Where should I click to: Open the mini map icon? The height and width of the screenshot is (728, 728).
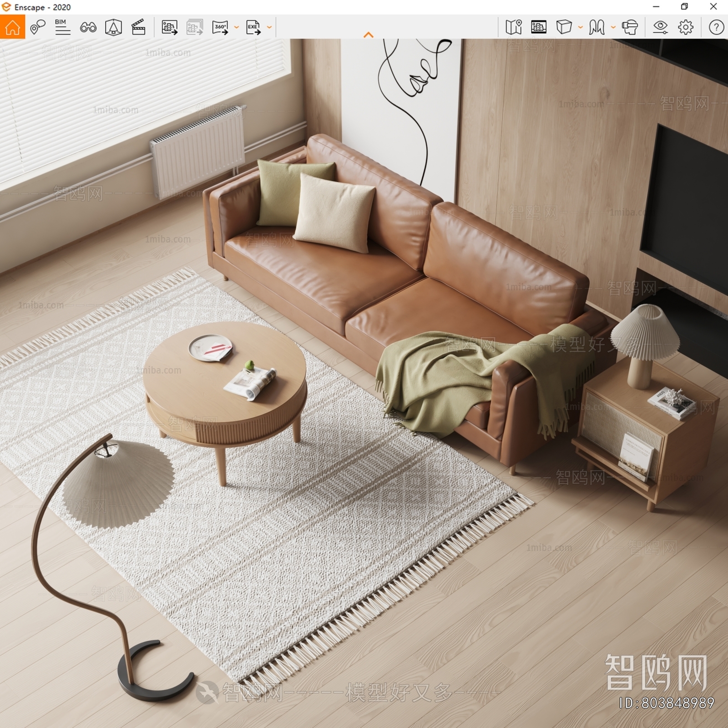(514, 27)
